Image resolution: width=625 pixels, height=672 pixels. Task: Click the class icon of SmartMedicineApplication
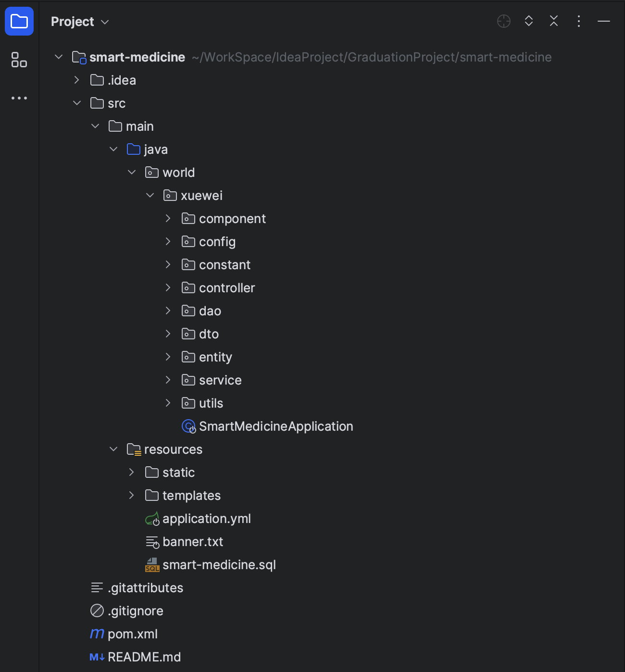(188, 426)
